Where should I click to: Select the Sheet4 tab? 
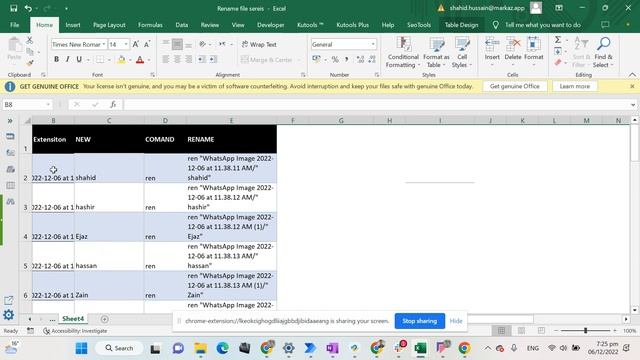(x=73, y=319)
